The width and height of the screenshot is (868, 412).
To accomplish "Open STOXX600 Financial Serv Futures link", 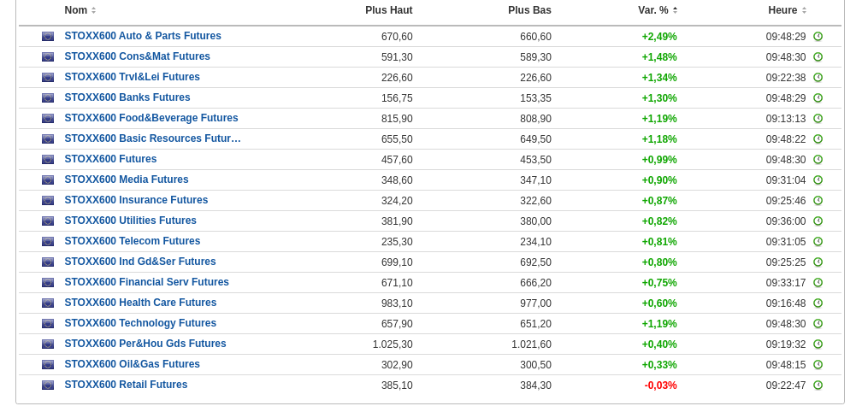I will pos(146,282).
